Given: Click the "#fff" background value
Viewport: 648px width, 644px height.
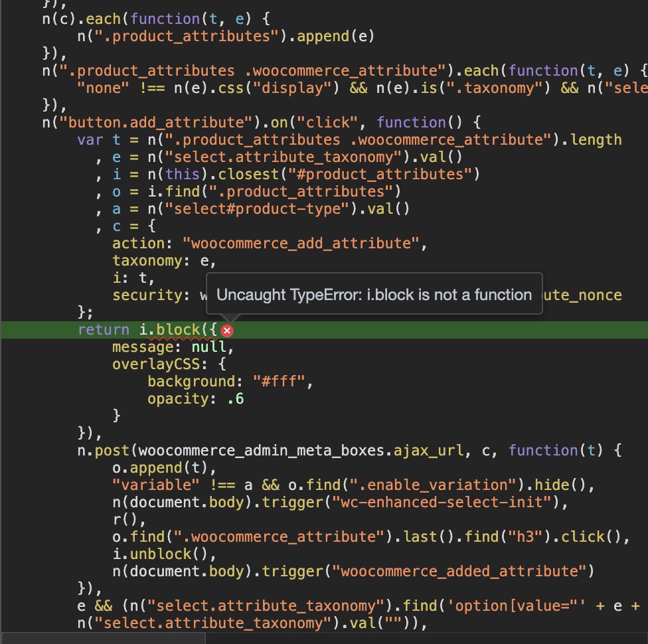Looking at the screenshot, I should pos(279,382).
